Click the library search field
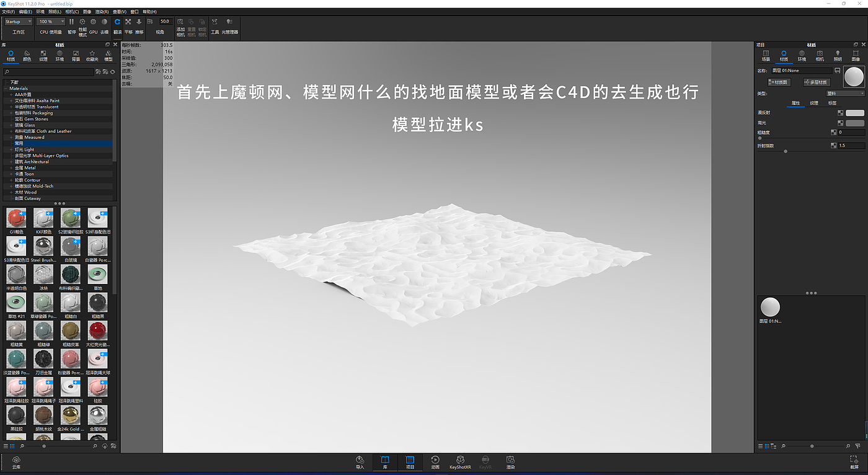 click(x=49, y=72)
